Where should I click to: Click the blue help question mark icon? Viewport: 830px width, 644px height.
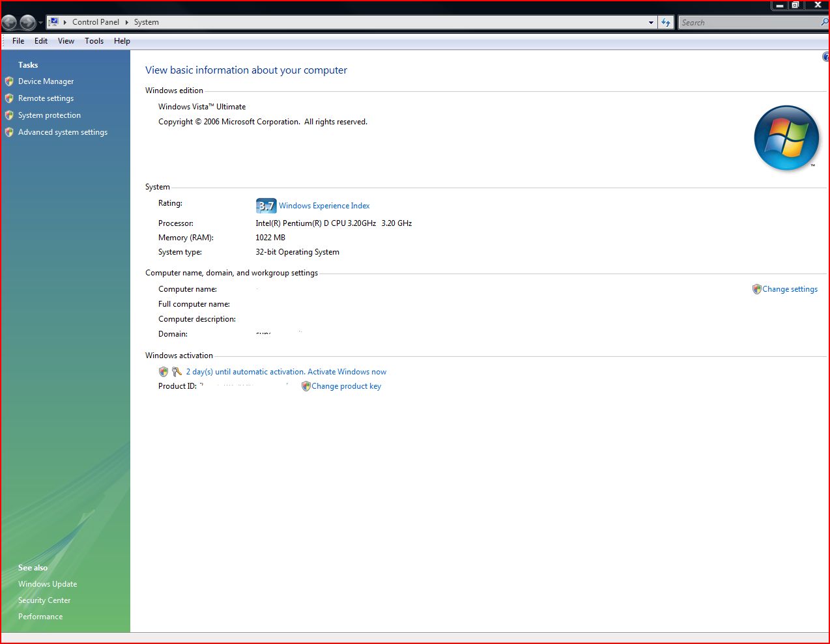click(x=826, y=57)
